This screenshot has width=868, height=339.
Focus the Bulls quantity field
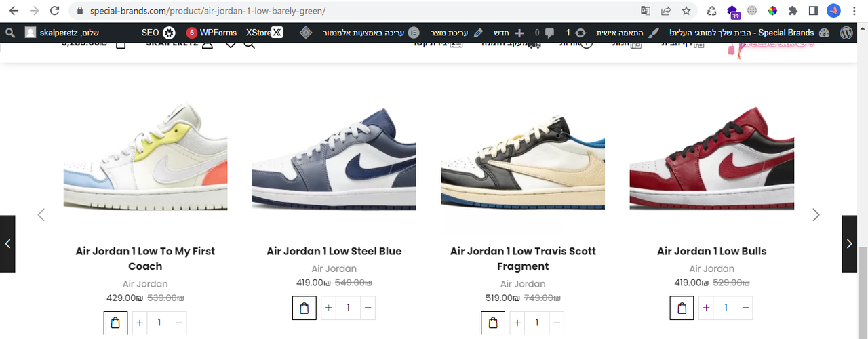pos(726,308)
